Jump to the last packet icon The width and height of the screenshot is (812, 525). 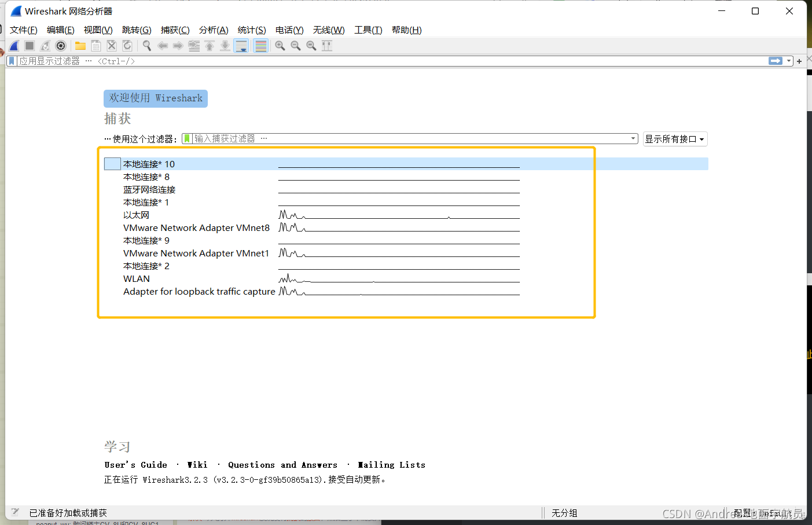point(225,46)
